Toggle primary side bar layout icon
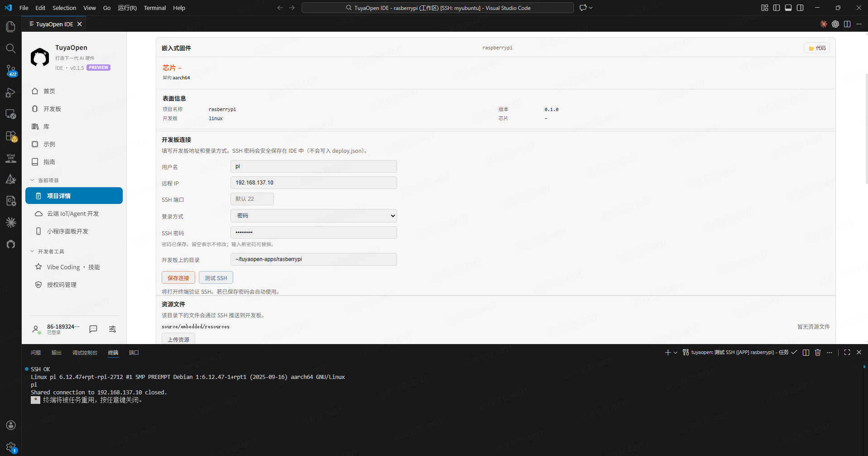Viewport: 868px width, 456px height. click(777, 8)
